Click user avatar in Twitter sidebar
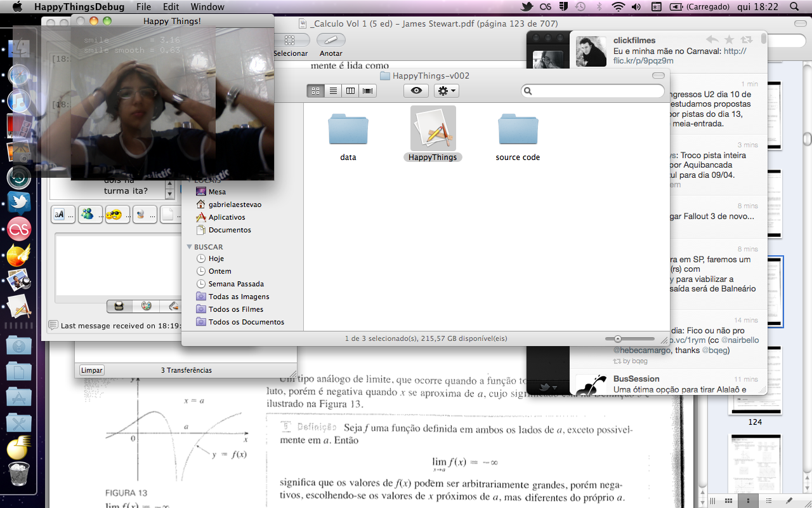The height and width of the screenshot is (508, 812). (x=547, y=58)
